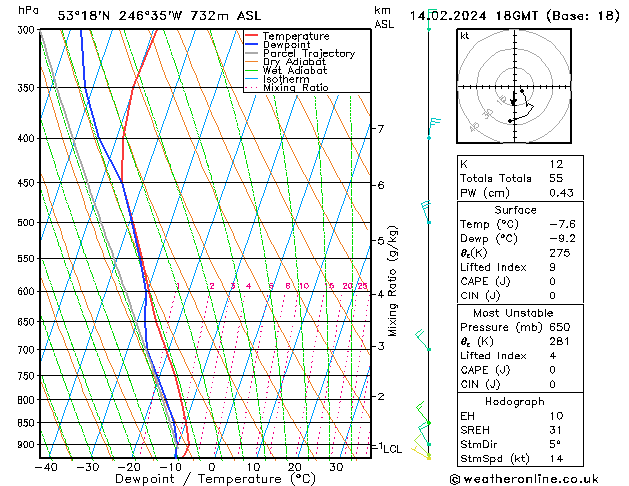Click the Mixing Ratio (g/kg) axis title

pos(392,281)
